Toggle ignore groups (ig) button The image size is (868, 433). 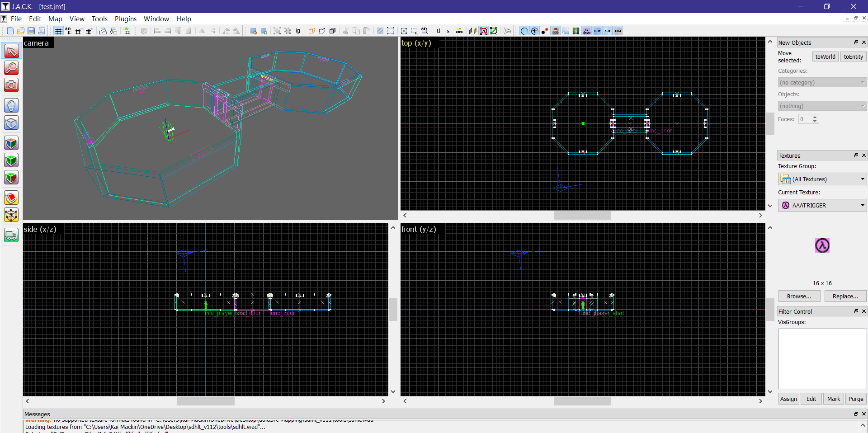(x=298, y=31)
